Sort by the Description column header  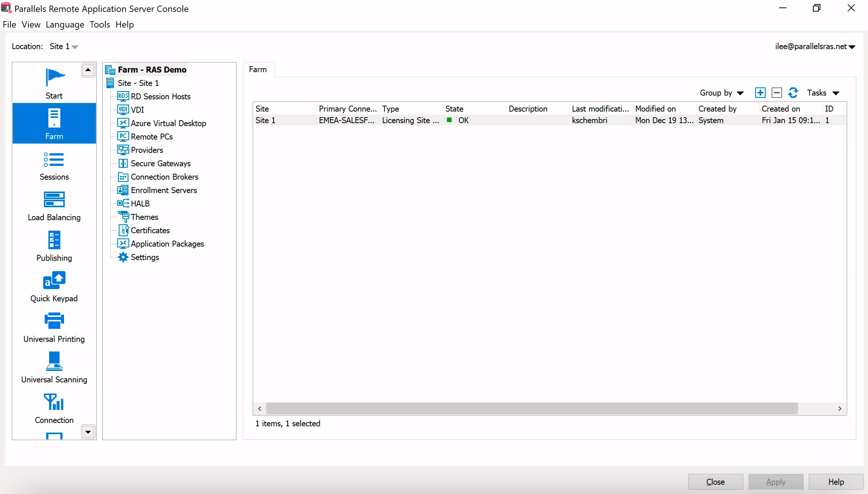point(538,109)
